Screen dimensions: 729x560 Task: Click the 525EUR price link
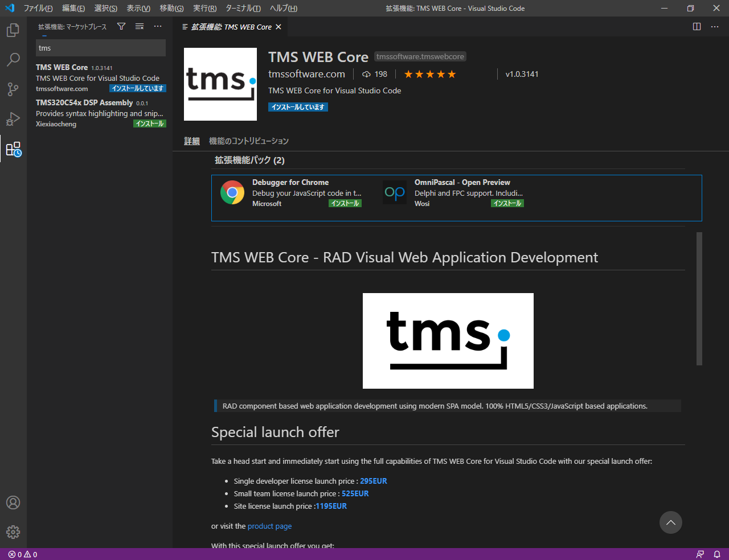coord(355,493)
